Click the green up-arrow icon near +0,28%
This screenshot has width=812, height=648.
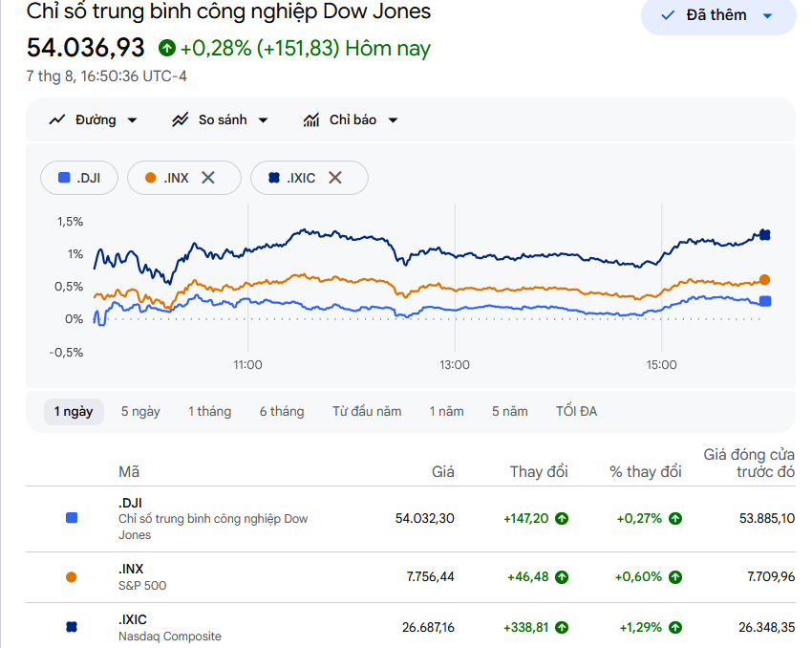point(167,48)
